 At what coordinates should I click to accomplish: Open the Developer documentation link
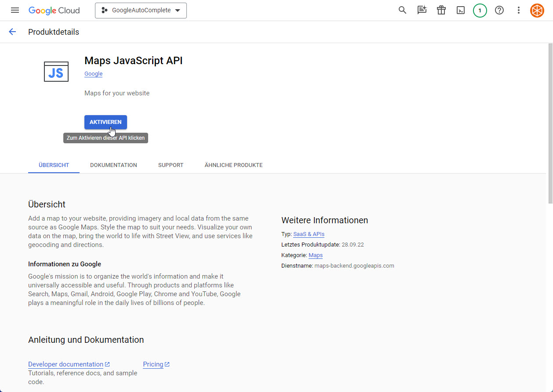pyautogui.click(x=65, y=364)
